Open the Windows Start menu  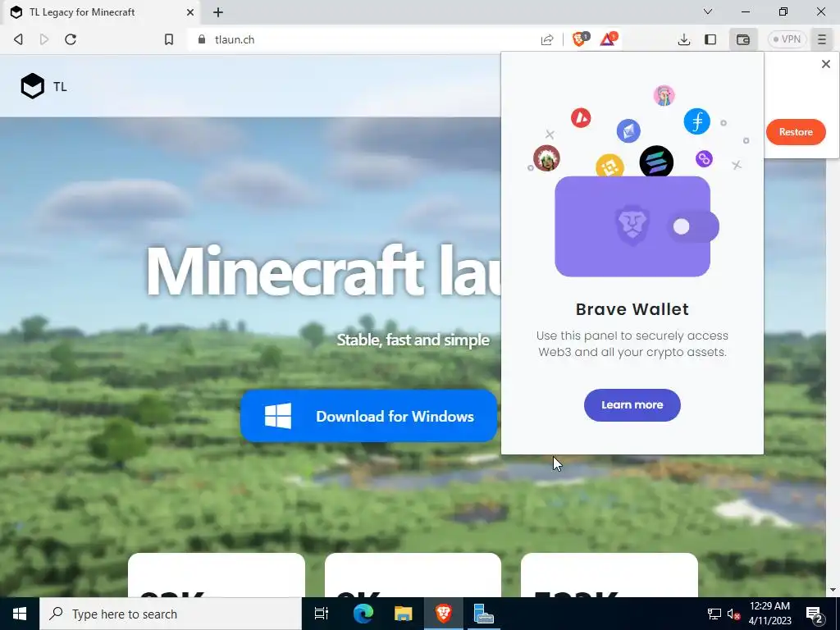point(20,614)
